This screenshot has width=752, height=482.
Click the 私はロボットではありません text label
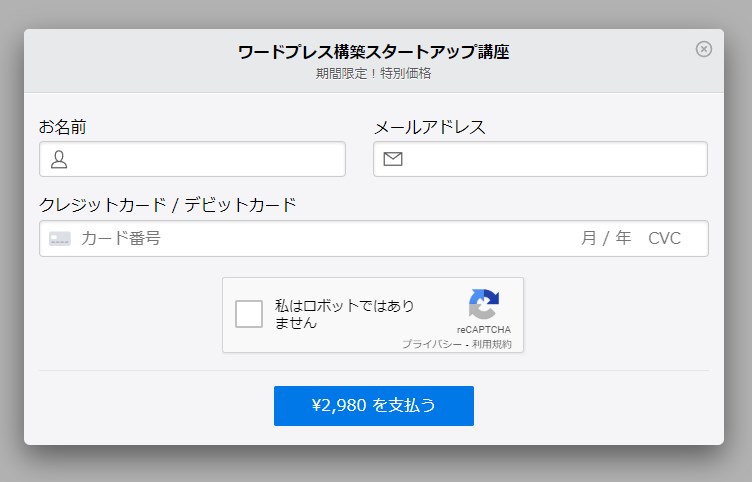344,314
